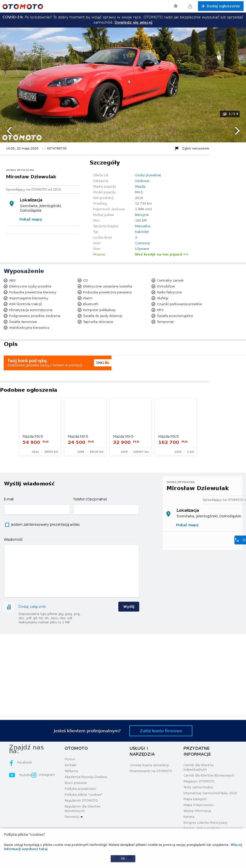Focus the E-mail input field
246x868 pixels.
click(37, 509)
